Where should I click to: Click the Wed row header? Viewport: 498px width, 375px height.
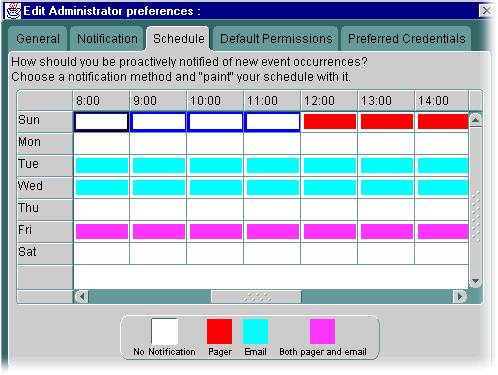click(x=45, y=188)
